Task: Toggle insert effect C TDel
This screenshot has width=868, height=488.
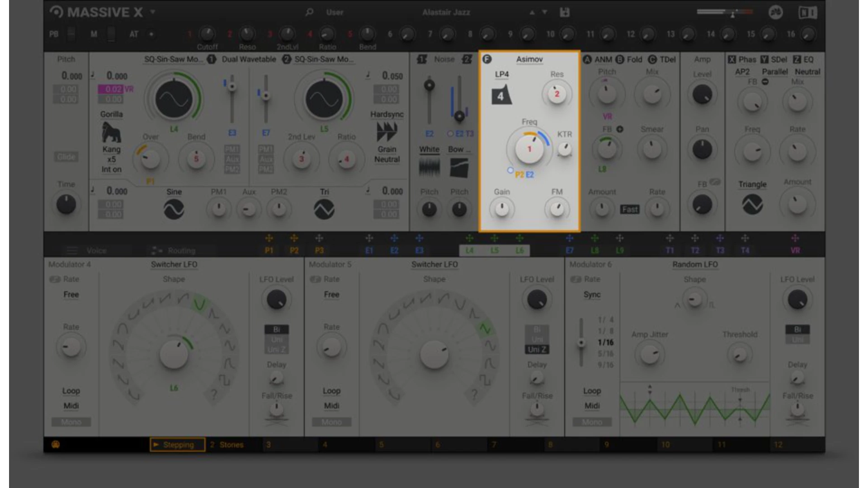Action: click(652, 60)
